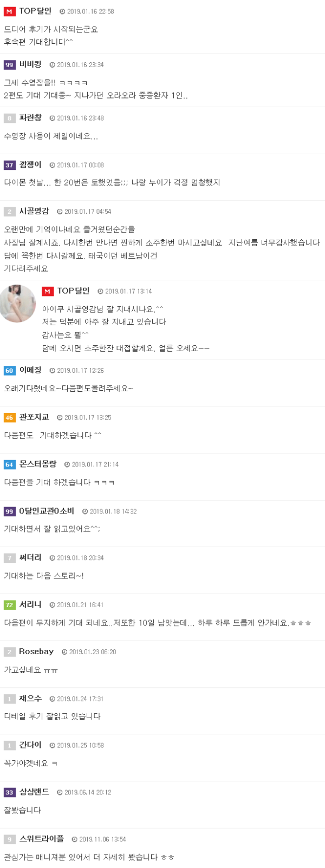Open the first TOP달인 username link

click(x=35, y=11)
